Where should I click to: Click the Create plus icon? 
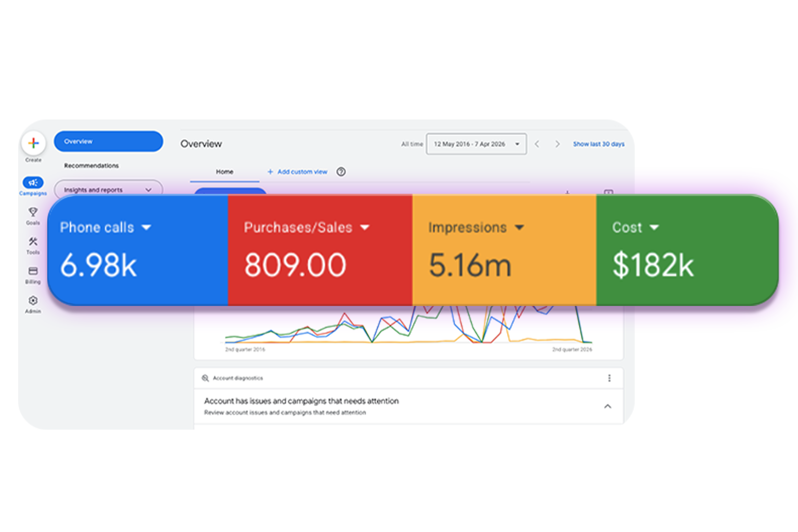coord(33,143)
